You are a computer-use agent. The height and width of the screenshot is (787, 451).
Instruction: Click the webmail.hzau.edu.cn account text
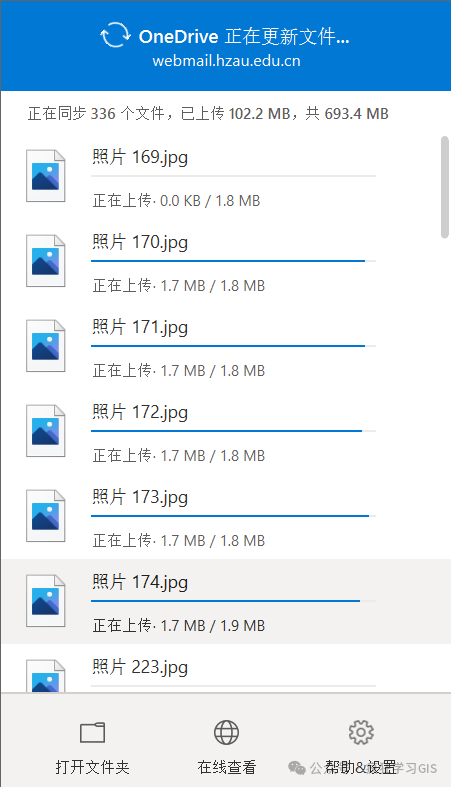pos(226,61)
